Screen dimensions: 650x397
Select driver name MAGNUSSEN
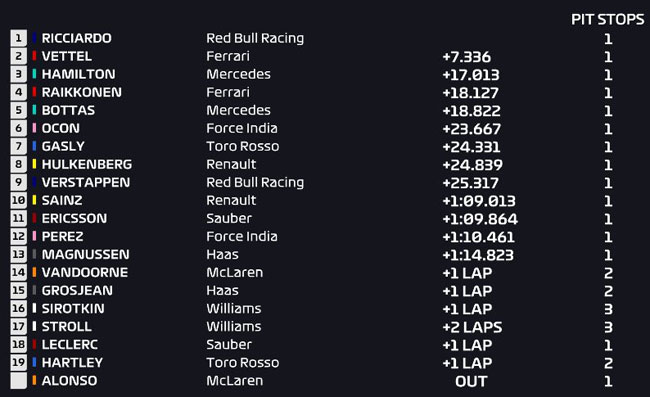[x=85, y=254]
